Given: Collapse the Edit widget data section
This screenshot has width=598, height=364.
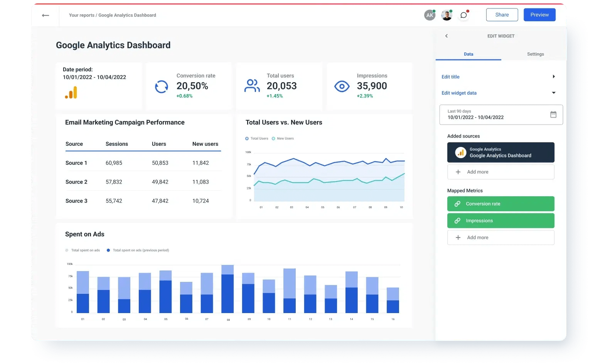Looking at the screenshot, I should tap(554, 93).
